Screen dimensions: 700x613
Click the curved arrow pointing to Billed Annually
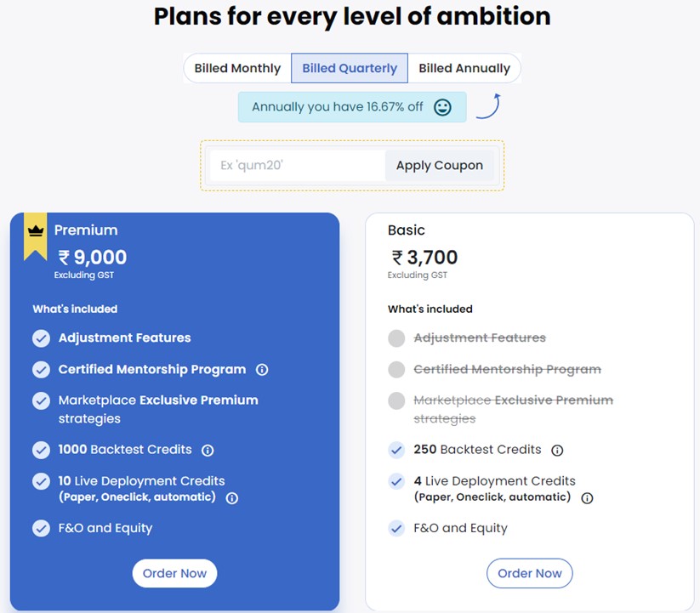488,106
